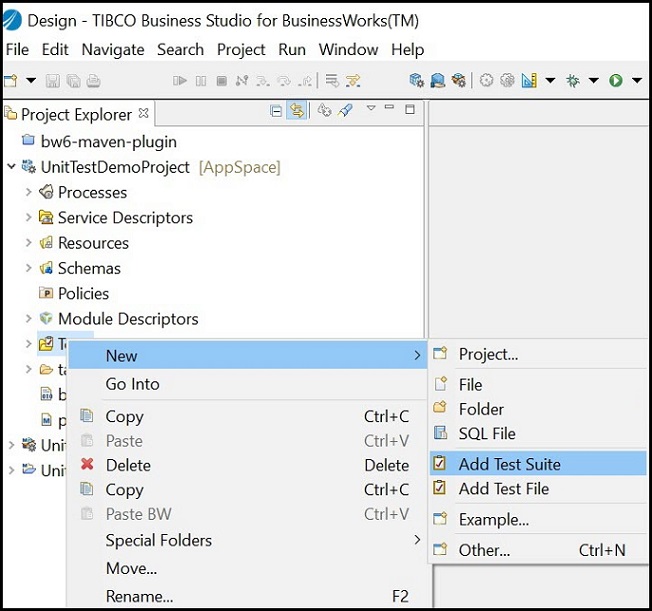Open the New wizard dropdown arrow
The width and height of the screenshot is (652, 611).
[x=31, y=80]
